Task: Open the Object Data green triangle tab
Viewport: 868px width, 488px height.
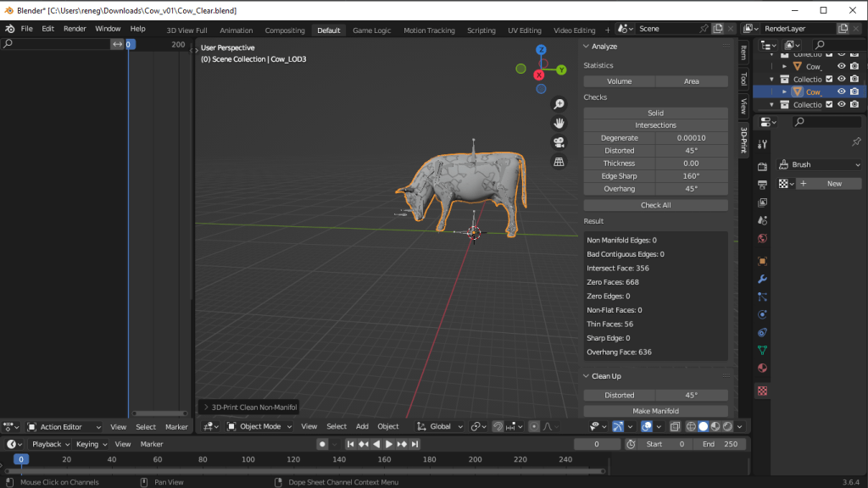Action: (762, 350)
